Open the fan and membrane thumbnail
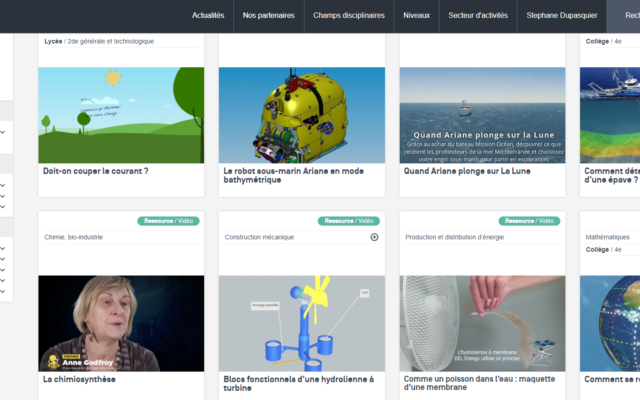The height and width of the screenshot is (400, 640). tap(482, 323)
